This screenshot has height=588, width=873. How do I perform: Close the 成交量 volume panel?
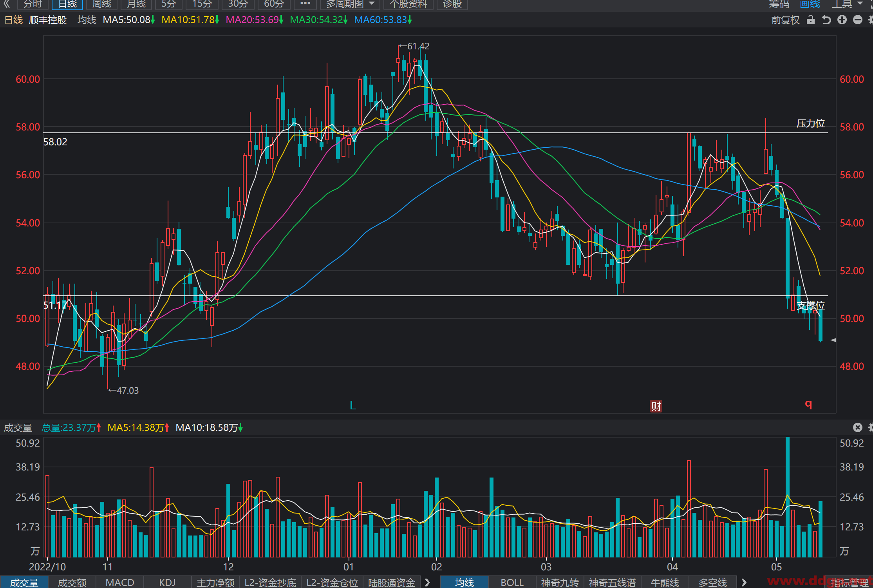(858, 427)
